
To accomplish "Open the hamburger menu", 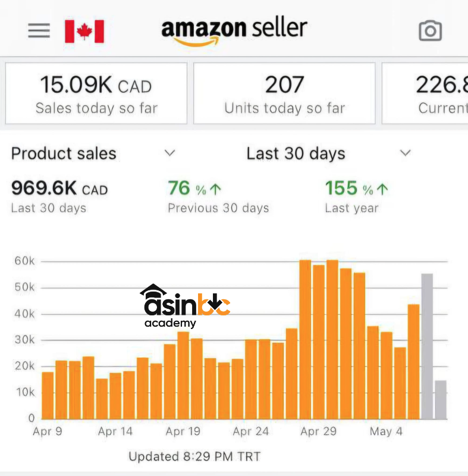I will (x=39, y=31).
